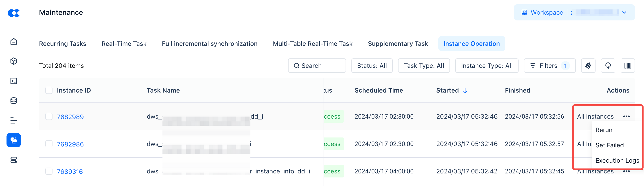Open the terminal console sidebar icon

14,81
